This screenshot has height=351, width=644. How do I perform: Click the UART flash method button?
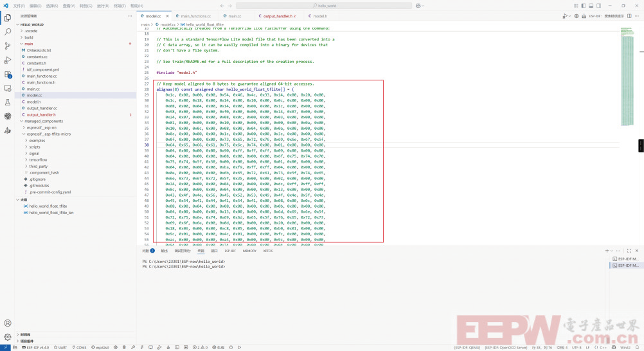[x=60, y=347]
